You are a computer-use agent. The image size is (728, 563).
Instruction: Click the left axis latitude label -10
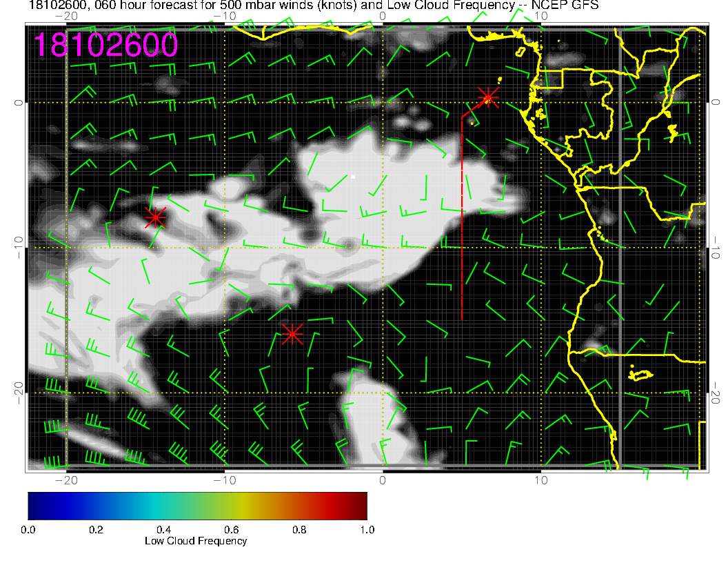[x=19, y=247]
